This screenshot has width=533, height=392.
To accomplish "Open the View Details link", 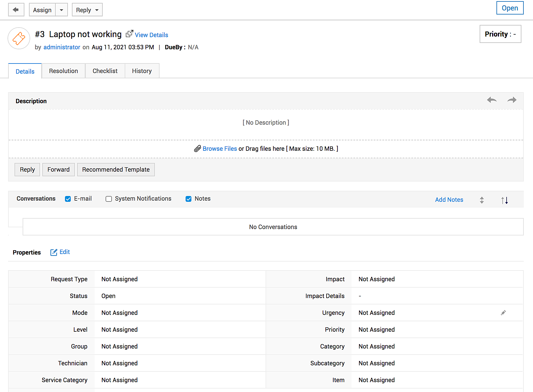I will pos(151,35).
